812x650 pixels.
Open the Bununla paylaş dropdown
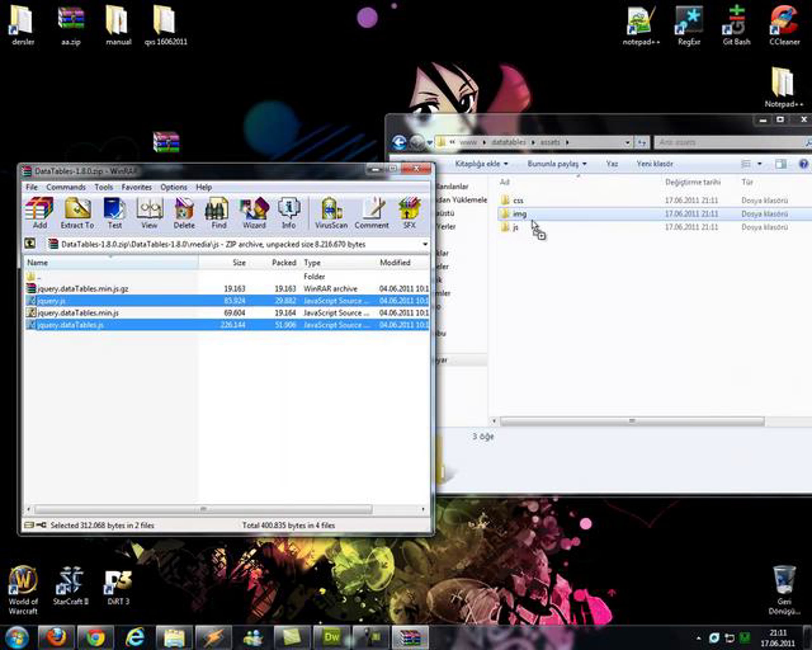(557, 164)
